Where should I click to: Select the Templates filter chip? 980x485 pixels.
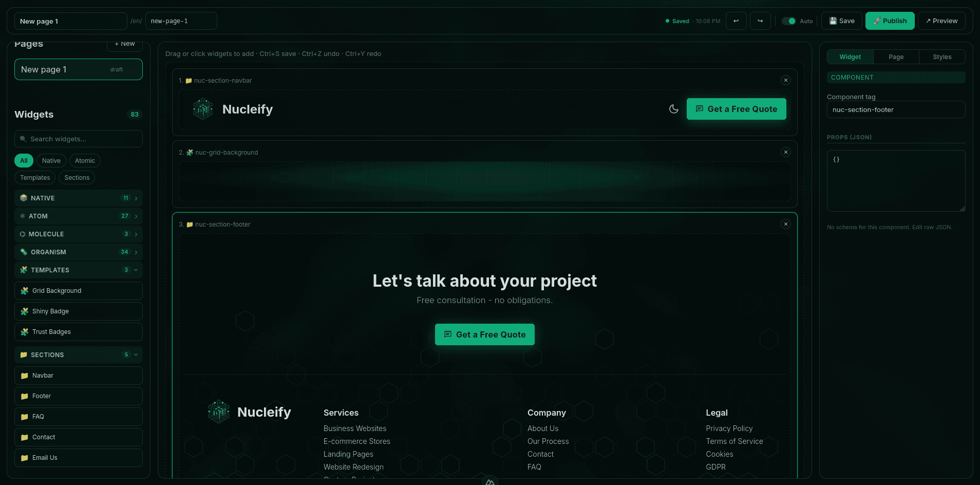pyautogui.click(x=35, y=177)
